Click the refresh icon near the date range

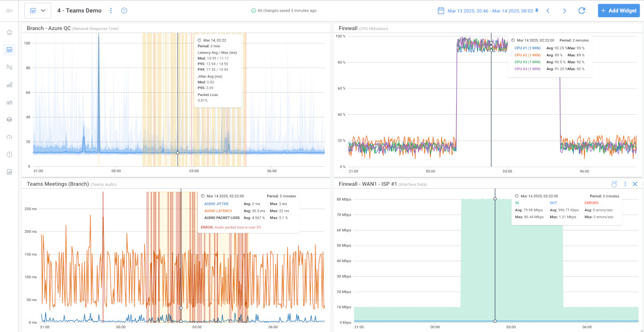[x=582, y=10]
